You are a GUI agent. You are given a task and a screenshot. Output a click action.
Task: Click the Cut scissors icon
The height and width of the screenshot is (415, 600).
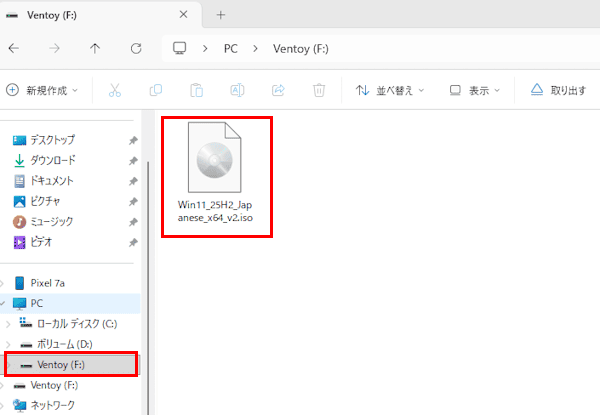coord(115,90)
